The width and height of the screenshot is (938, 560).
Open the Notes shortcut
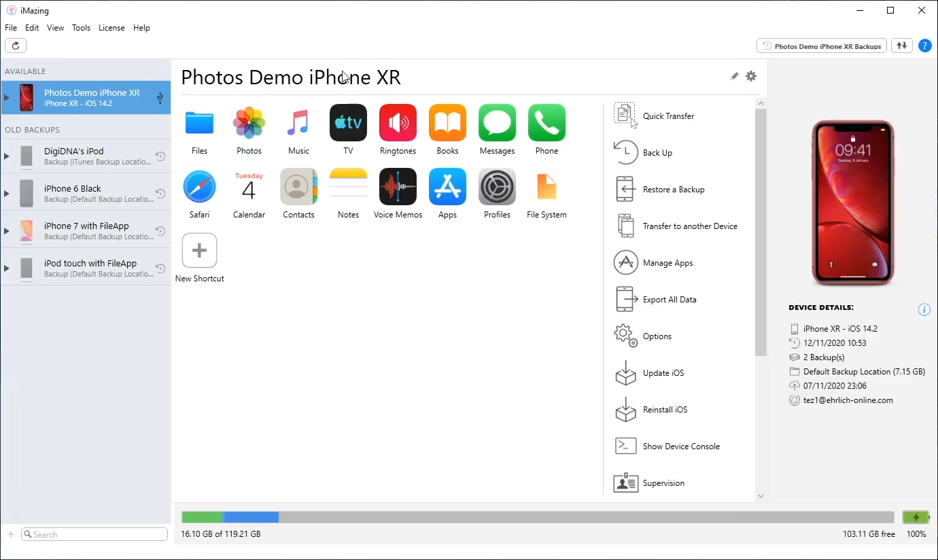pyautogui.click(x=348, y=187)
